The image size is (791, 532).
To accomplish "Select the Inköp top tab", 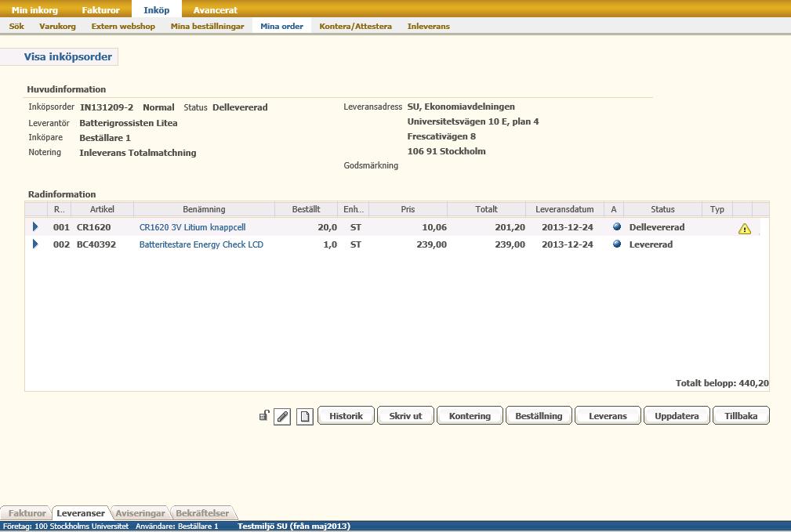I will [x=156, y=10].
